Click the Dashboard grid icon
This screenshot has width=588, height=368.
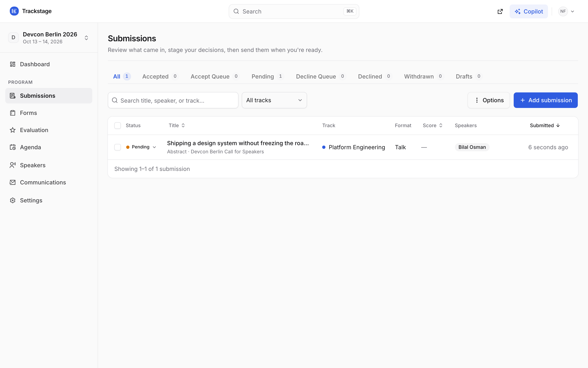click(13, 64)
